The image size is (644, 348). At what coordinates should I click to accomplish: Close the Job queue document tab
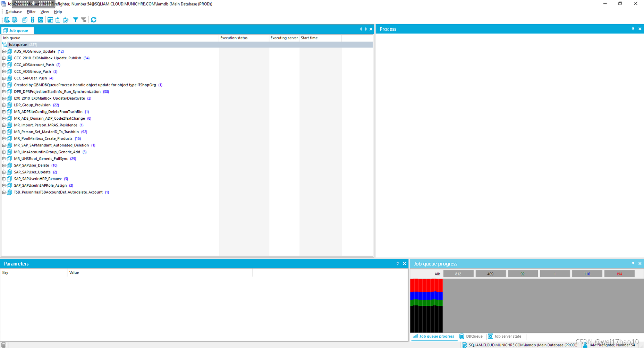[371, 29]
